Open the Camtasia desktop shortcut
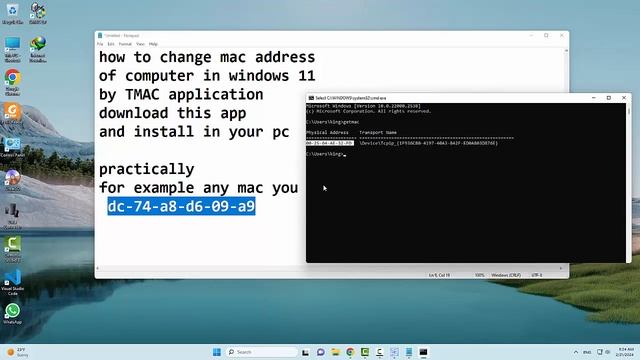640x360 pixels. pyautogui.click(x=12, y=249)
